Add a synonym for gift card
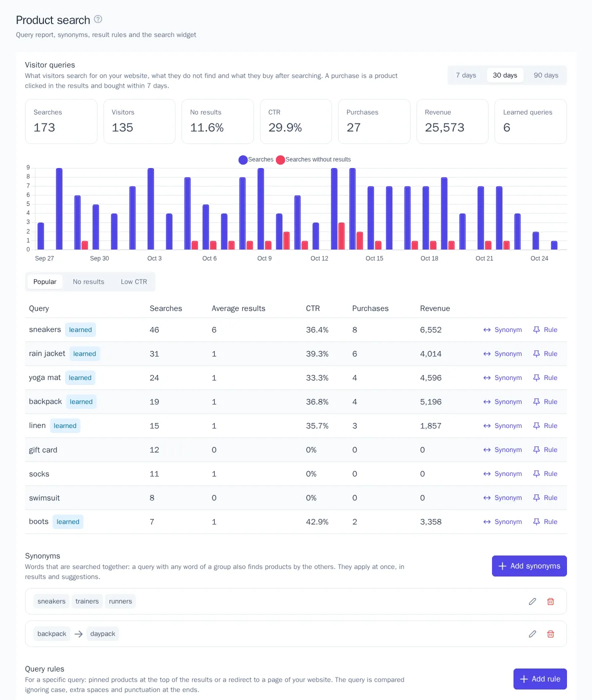Viewport: 592px width, 700px height. [x=502, y=450]
